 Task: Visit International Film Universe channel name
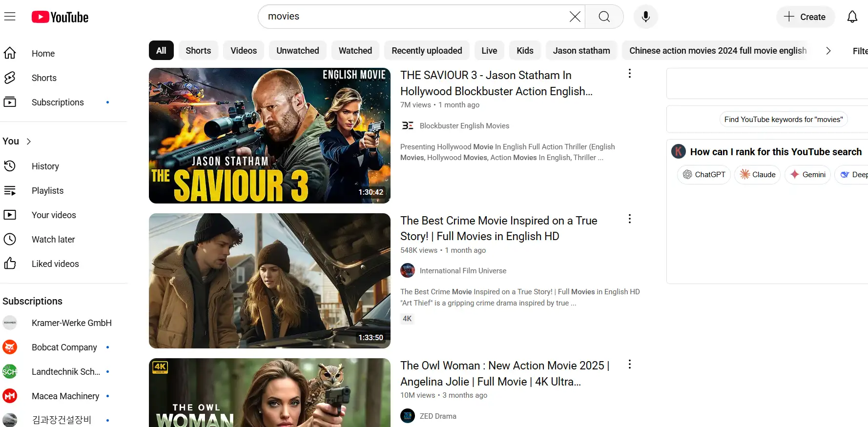463,270
